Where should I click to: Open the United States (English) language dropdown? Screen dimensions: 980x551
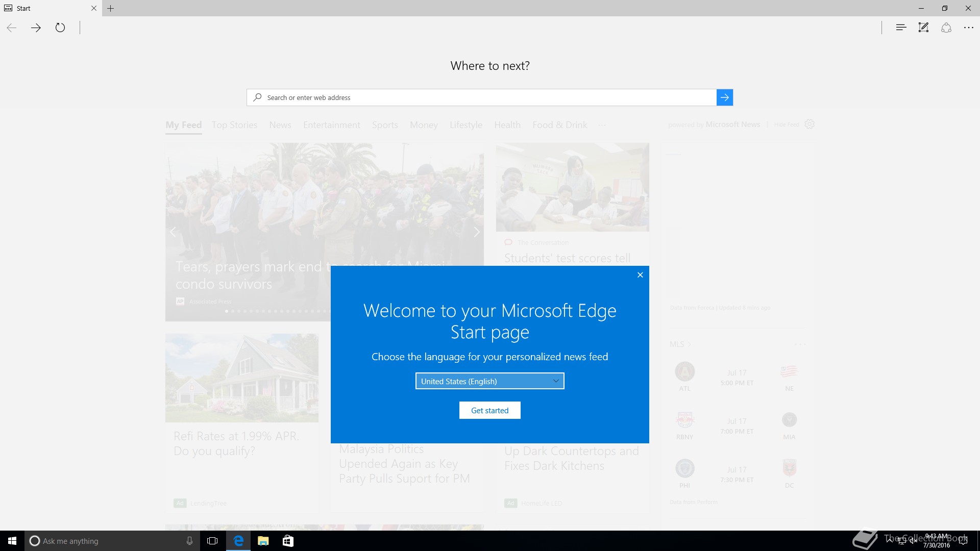coord(490,381)
